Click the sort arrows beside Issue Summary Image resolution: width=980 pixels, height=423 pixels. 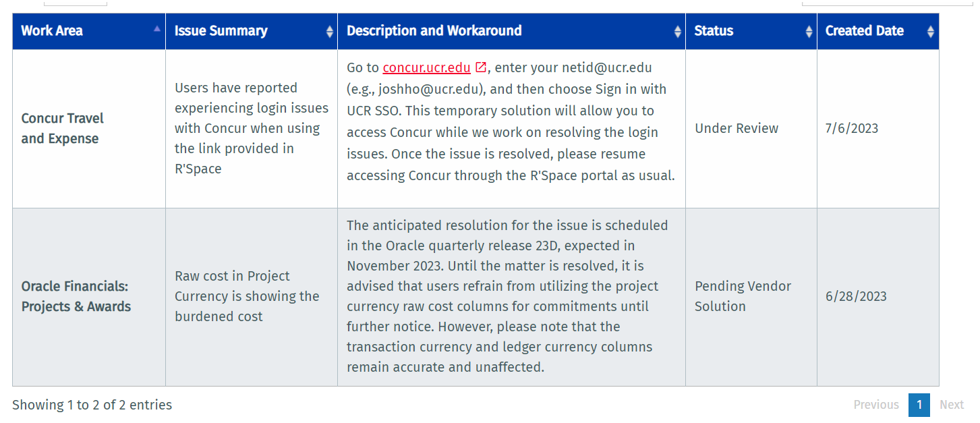tap(330, 31)
